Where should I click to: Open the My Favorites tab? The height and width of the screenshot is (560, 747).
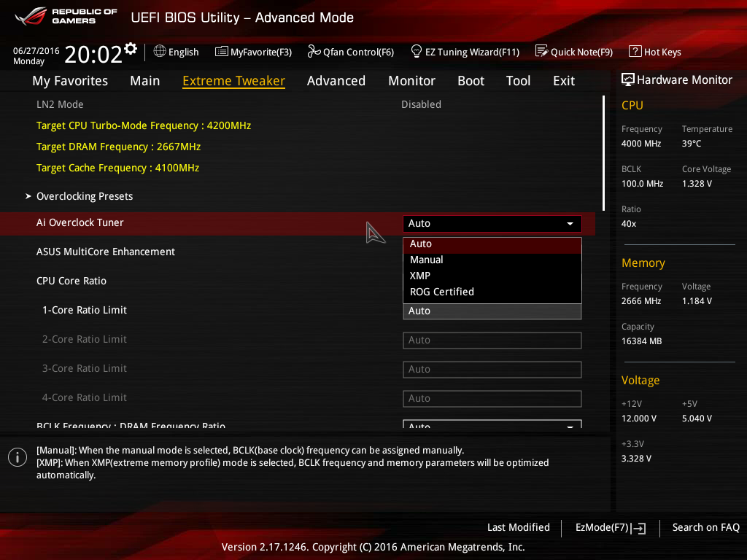[x=70, y=81]
